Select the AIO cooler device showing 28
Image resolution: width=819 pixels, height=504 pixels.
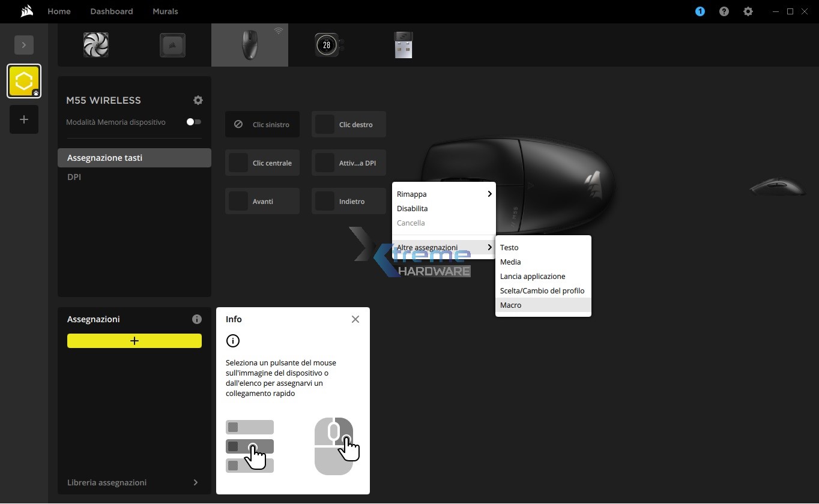point(327,45)
